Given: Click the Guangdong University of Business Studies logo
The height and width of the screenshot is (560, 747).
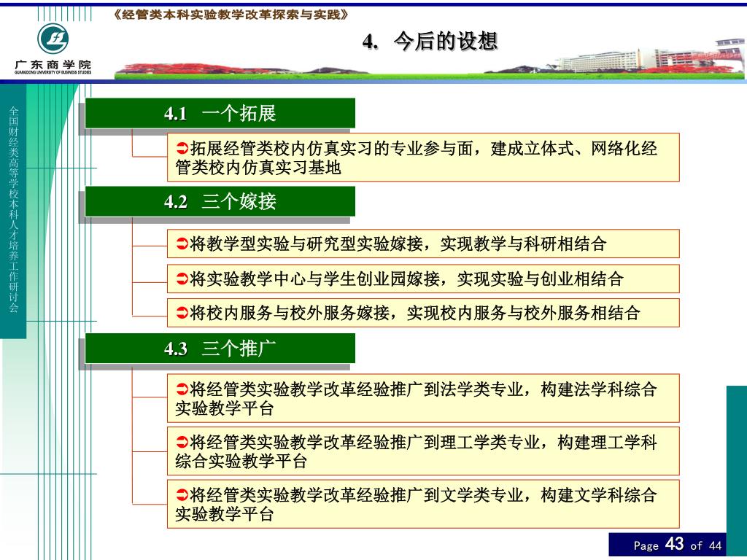Looking at the screenshot, I should coord(53,39).
